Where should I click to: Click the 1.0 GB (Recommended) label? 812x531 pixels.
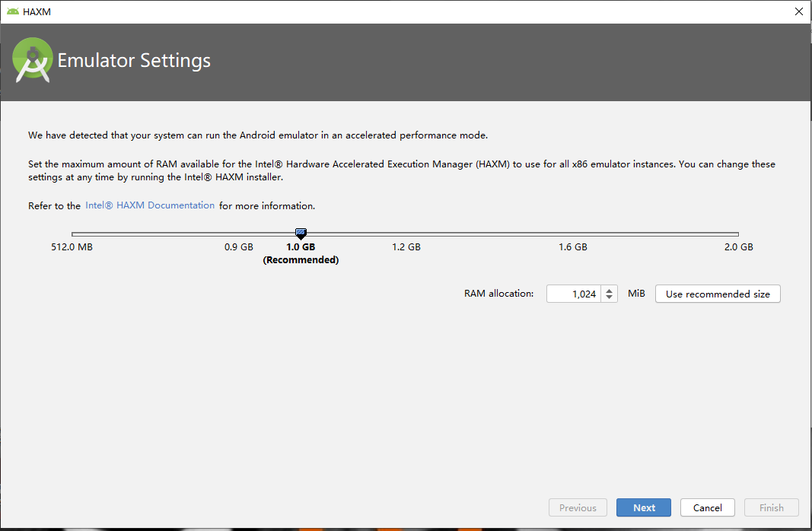point(301,253)
